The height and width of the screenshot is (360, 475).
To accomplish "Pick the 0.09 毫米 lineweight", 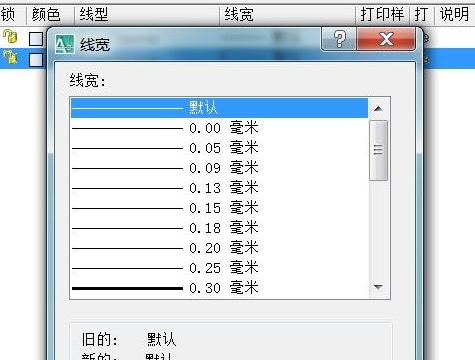I will click(219, 168).
